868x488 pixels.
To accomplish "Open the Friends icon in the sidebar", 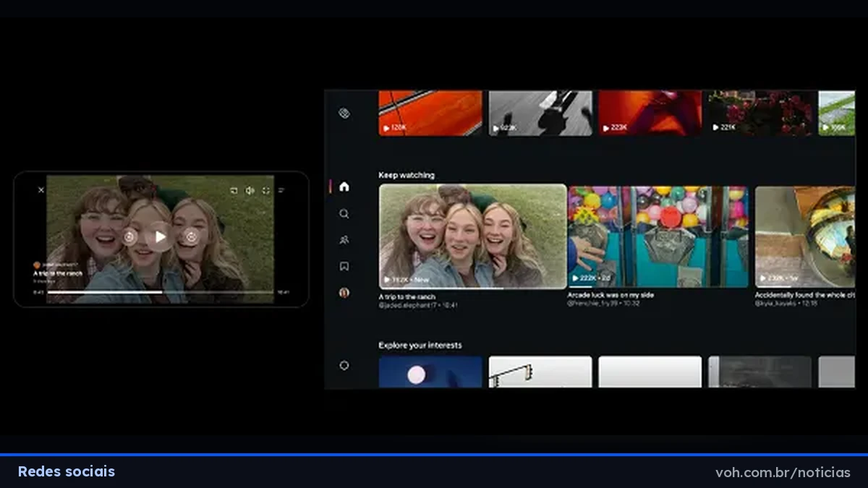I will 344,240.
